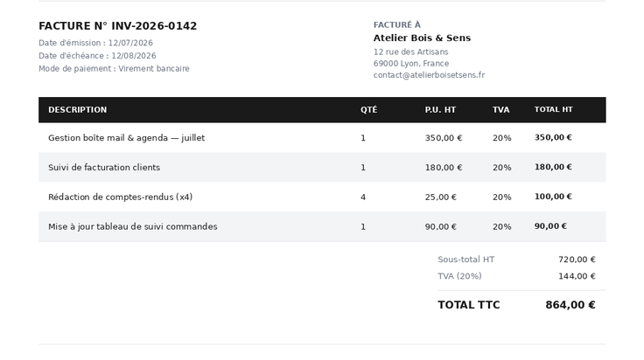This screenshot has height=360, width=644.
Task: Click the Mode de paiement line
Action: 114,69
